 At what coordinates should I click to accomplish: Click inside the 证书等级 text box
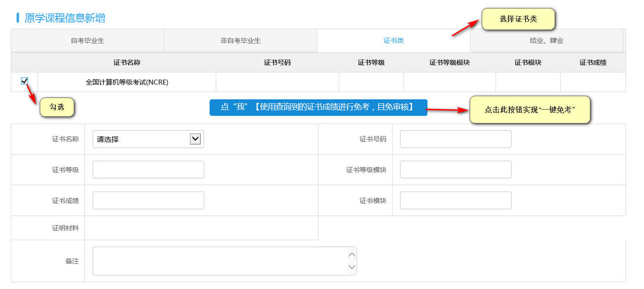click(147, 169)
